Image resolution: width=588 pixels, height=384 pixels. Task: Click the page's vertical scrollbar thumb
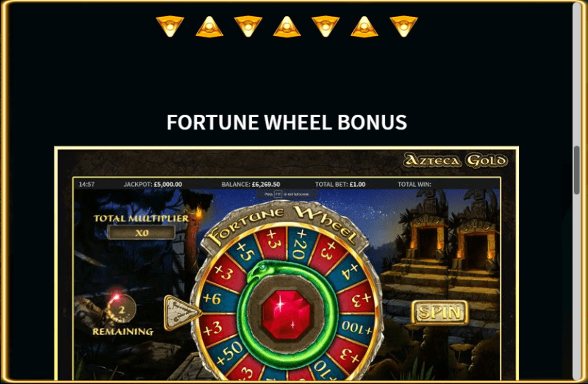pyautogui.click(x=577, y=170)
